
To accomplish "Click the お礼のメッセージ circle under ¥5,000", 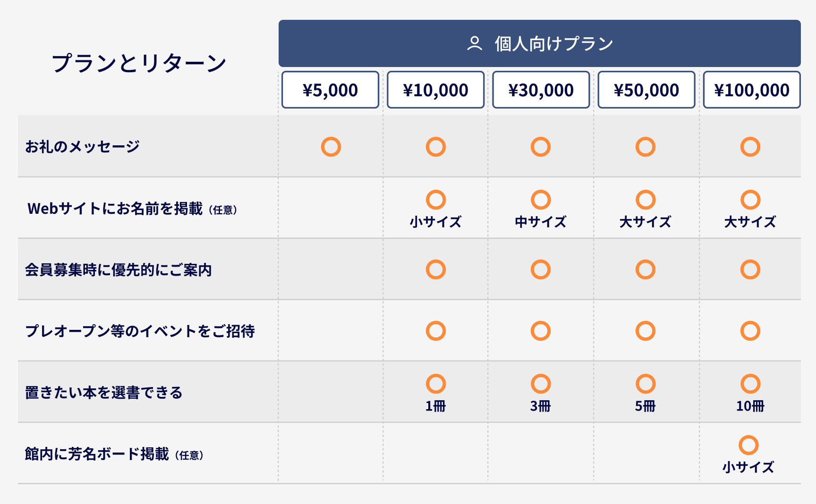I will tap(331, 147).
